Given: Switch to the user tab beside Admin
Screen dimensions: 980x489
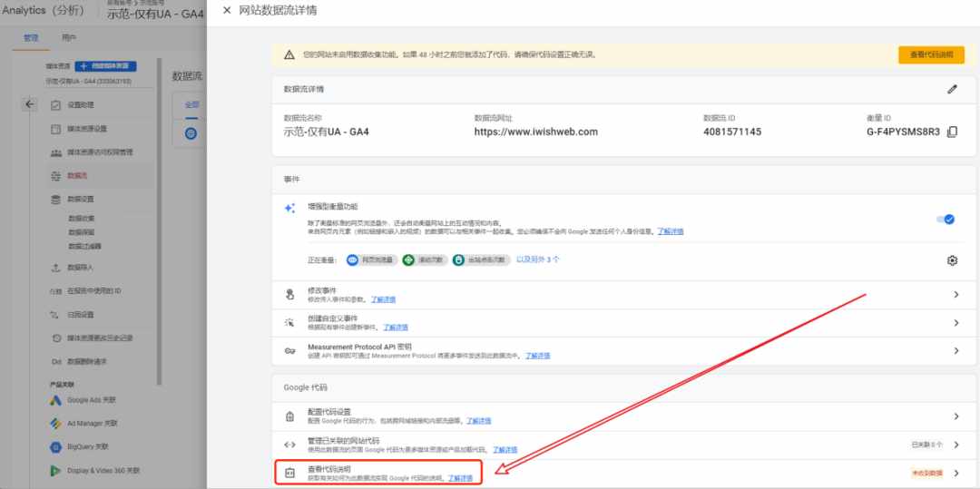Looking at the screenshot, I should click(x=69, y=38).
